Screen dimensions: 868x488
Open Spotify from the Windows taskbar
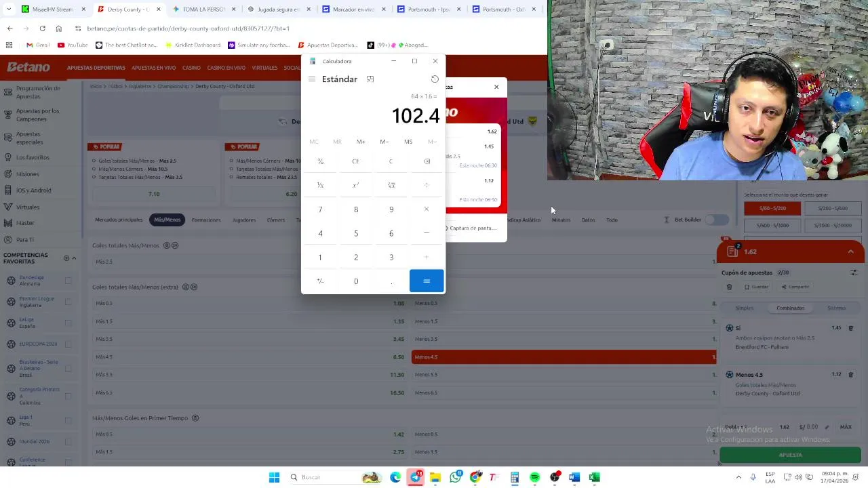point(534,477)
